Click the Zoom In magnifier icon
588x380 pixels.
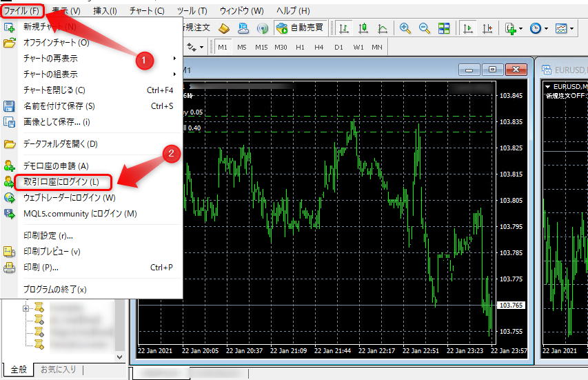405,28
